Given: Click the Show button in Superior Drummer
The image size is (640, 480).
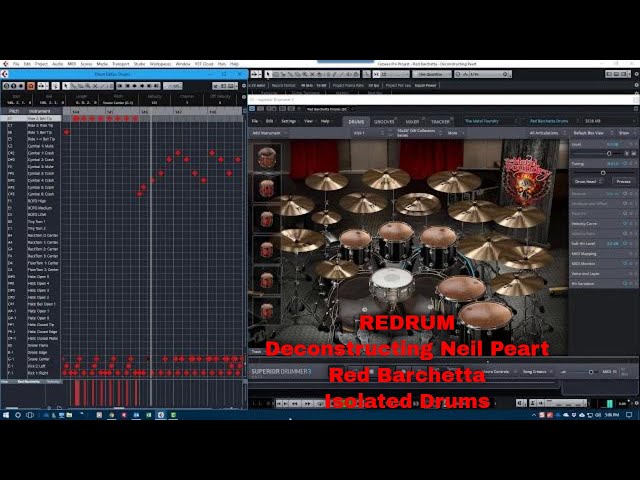Looking at the screenshot, I should click(x=625, y=133).
